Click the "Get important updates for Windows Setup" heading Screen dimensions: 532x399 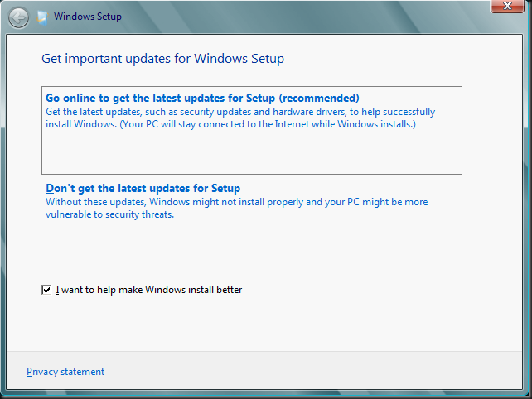pos(163,59)
